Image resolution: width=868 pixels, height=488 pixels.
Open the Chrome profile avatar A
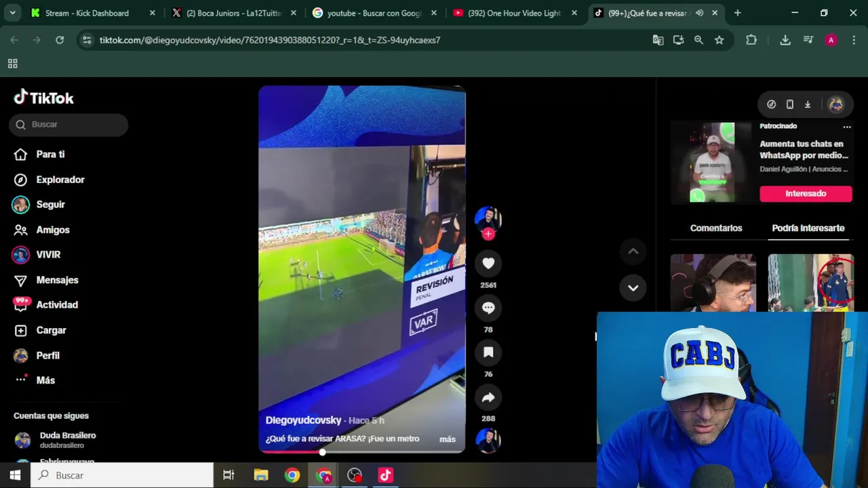[x=831, y=40]
